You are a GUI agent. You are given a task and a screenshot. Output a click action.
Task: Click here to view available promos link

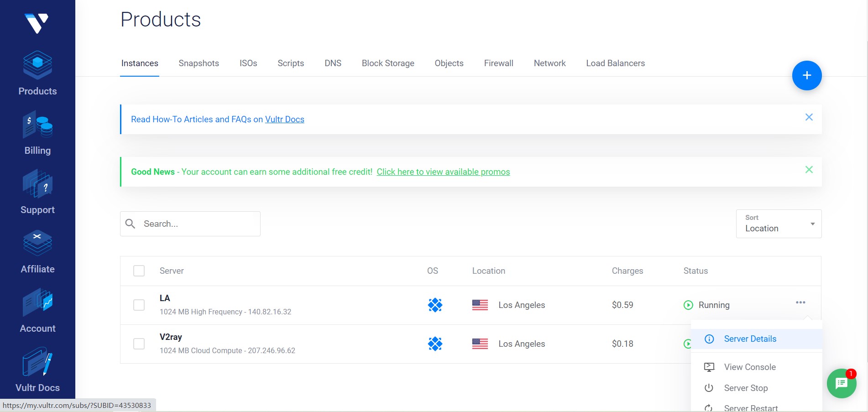tap(443, 172)
